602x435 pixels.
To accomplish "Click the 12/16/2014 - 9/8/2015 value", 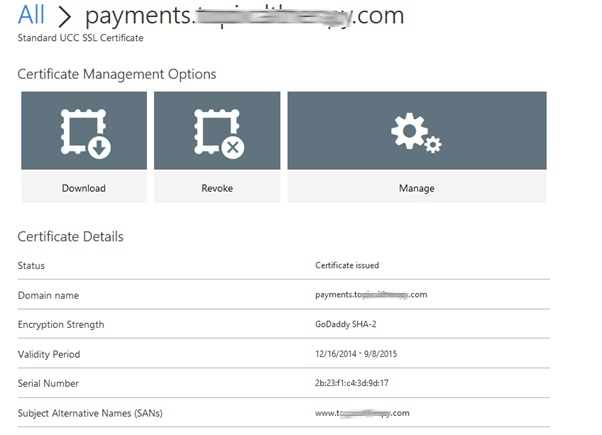I will [x=356, y=354].
